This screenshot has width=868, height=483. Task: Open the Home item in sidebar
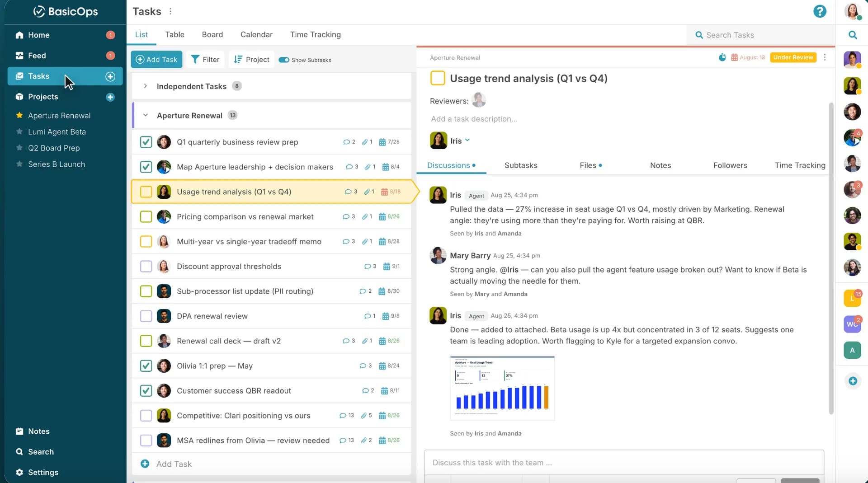pos(65,35)
